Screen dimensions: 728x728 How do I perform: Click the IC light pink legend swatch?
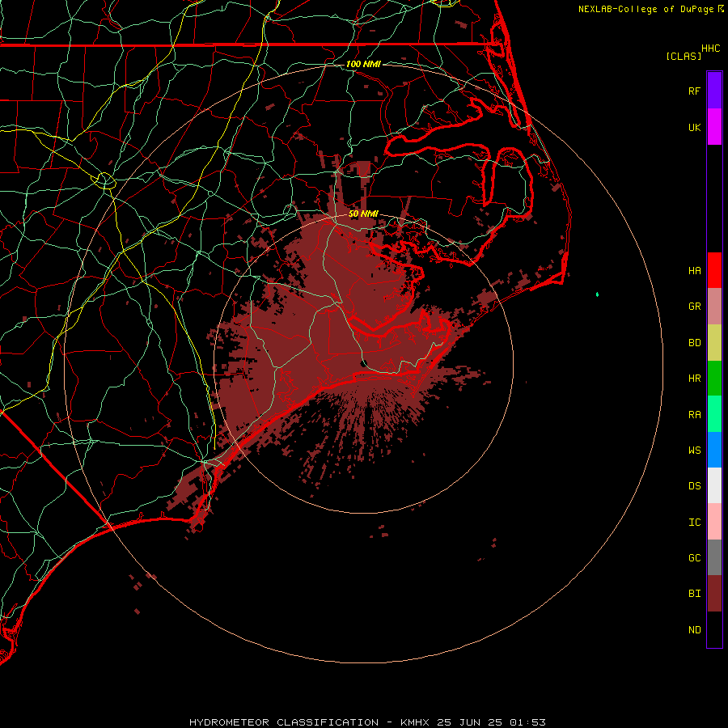[x=714, y=522]
